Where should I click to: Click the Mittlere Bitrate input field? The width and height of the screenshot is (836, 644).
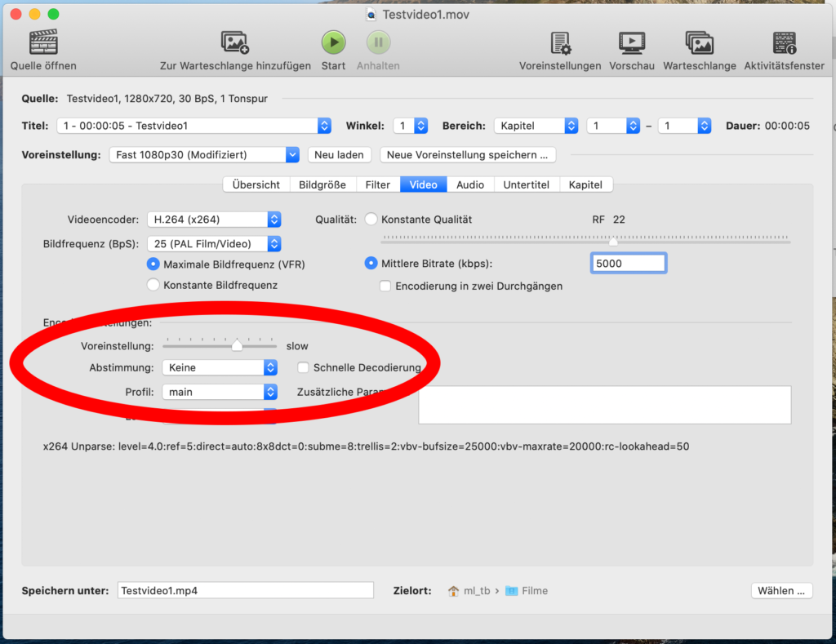(x=628, y=264)
